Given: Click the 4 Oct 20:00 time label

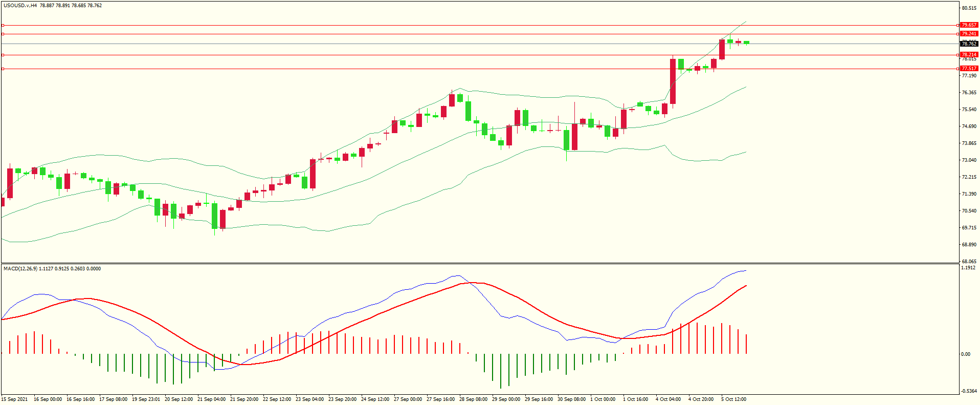Looking at the screenshot, I should [701, 399].
